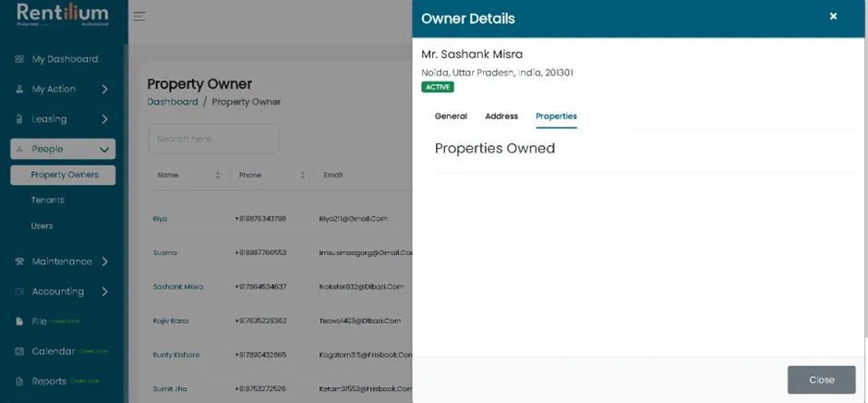Viewport: 868px width, 403px height.
Task: Expand the Leasing chevron
Action: (x=104, y=119)
